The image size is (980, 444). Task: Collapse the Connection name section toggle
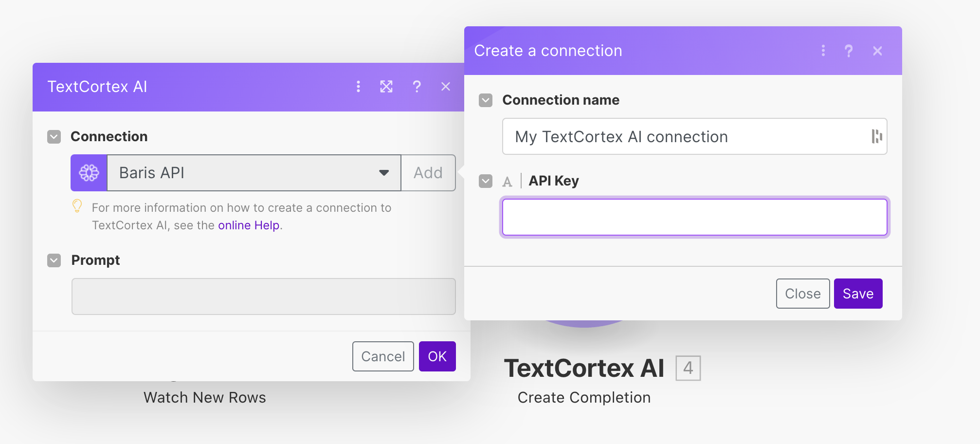[486, 100]
